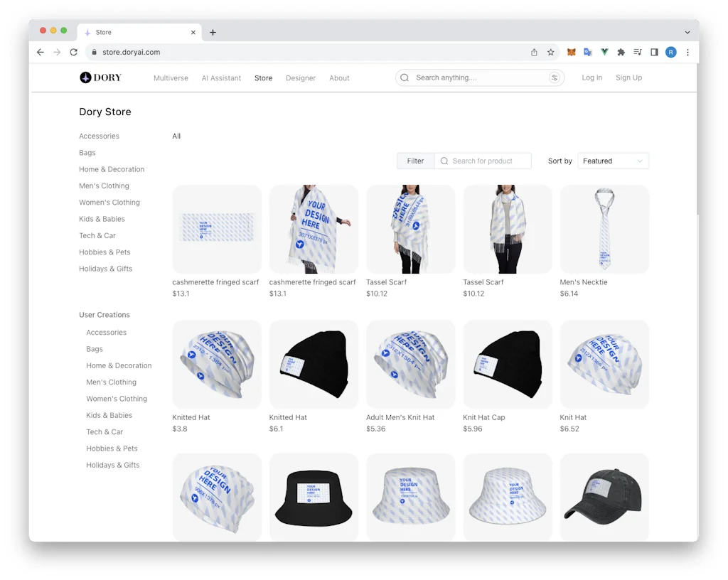Screen dimensions: 728x580
Task: Click the DORY logo icon
Action: pyautogui.click(x=85, y=78)
